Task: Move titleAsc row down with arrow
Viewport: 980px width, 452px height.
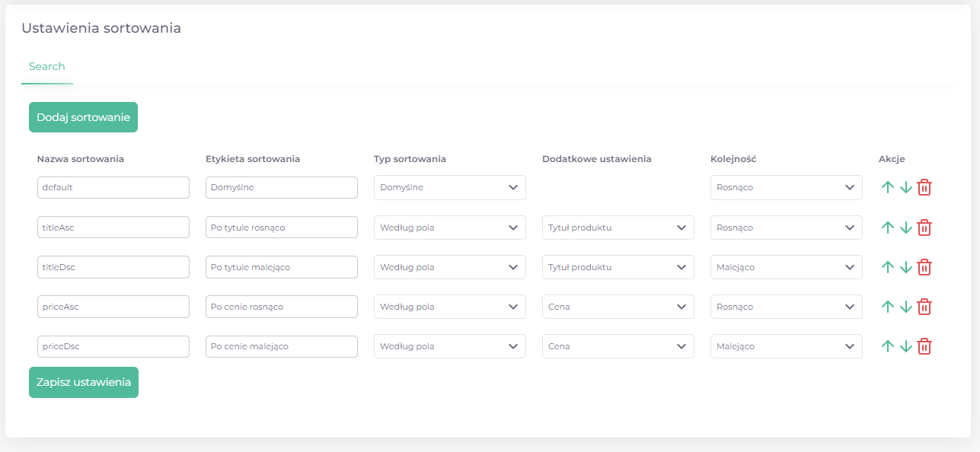Action: (905, 228)
